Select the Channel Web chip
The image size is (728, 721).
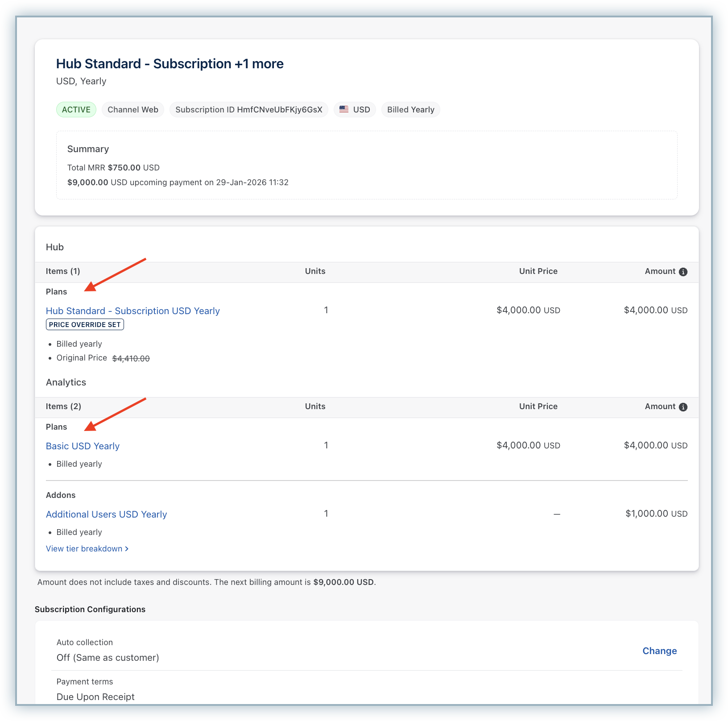pos(132,110)
